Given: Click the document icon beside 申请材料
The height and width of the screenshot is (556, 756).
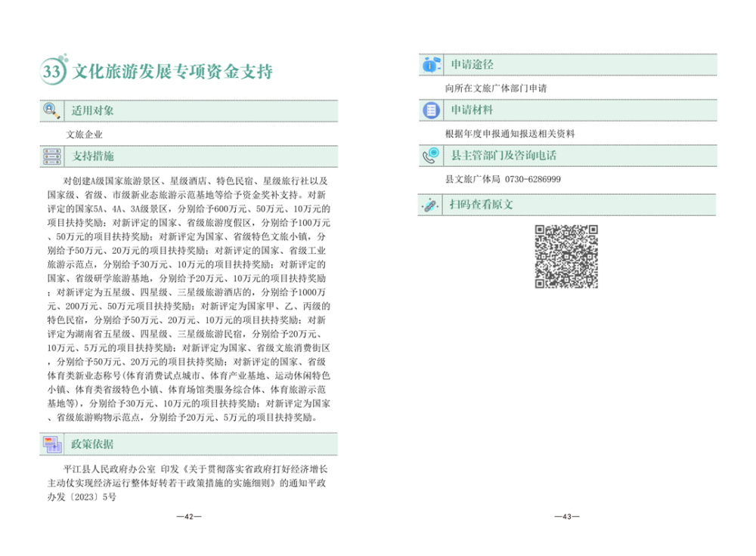Looking at the screenshot, I should point(431,110).
